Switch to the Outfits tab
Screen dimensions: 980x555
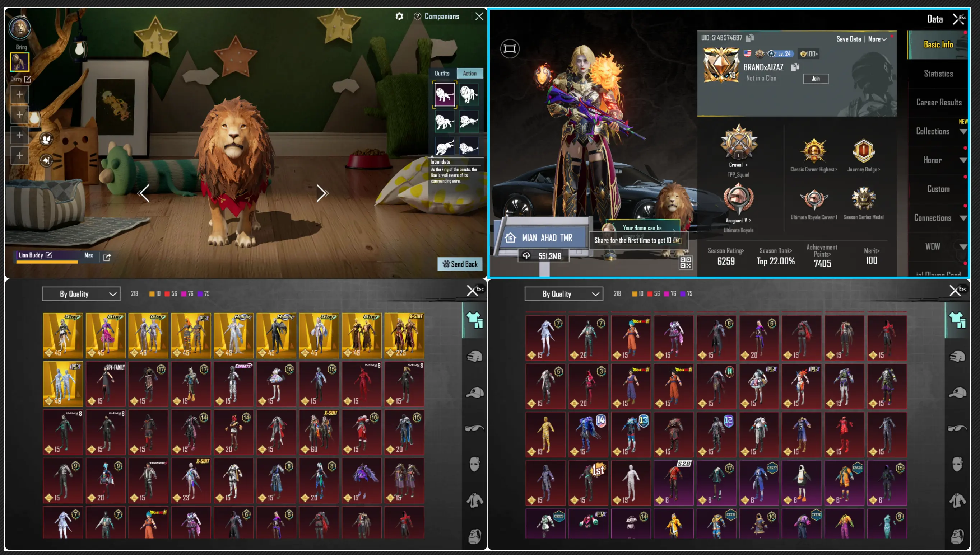pyautogui.click(x=442, y=73)
